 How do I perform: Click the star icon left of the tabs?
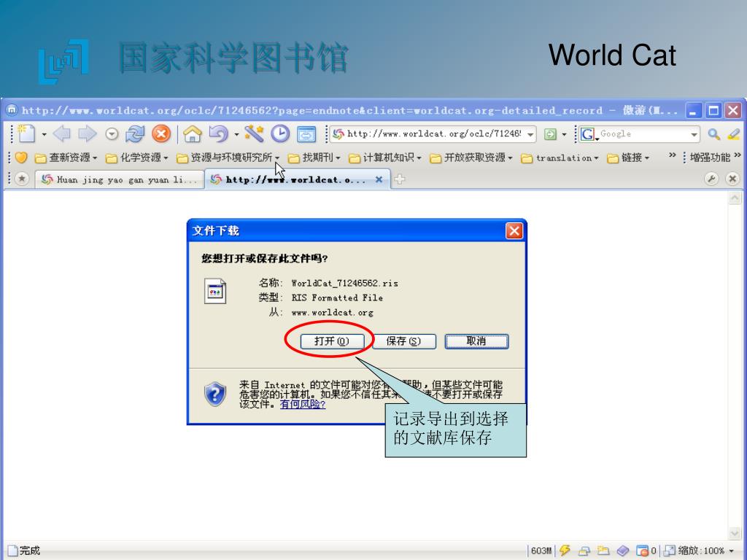(x=21, y=179)
